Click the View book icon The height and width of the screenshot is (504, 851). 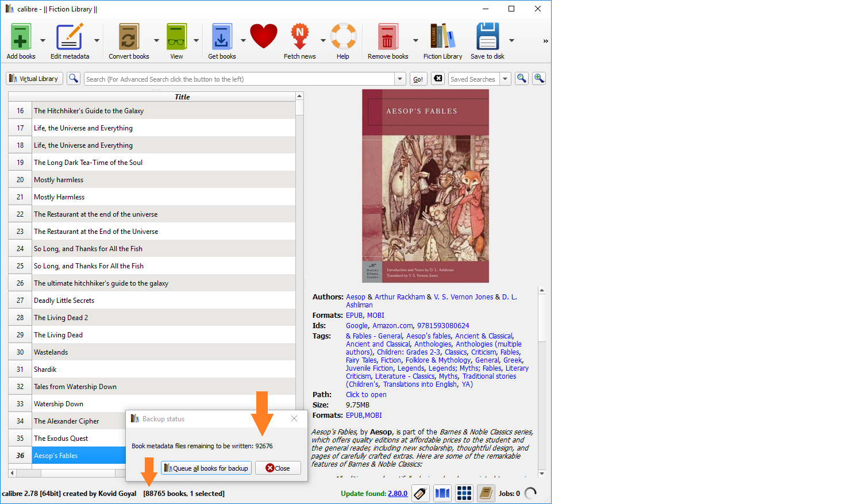click(176, 37)
